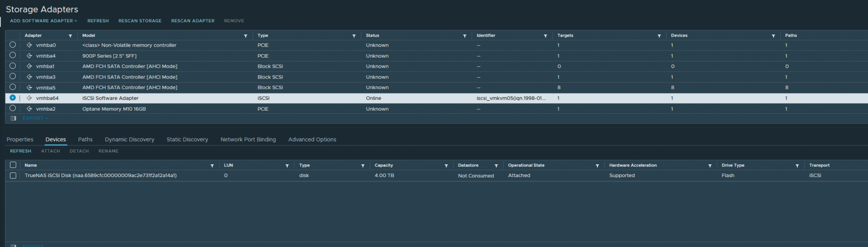
Task: Click the Transport column header
Action: pos(819,166)
